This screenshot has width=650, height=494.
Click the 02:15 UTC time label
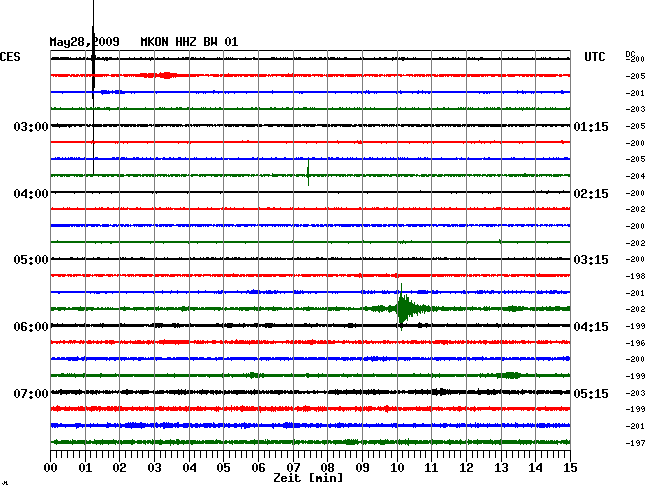pos(591,194)
